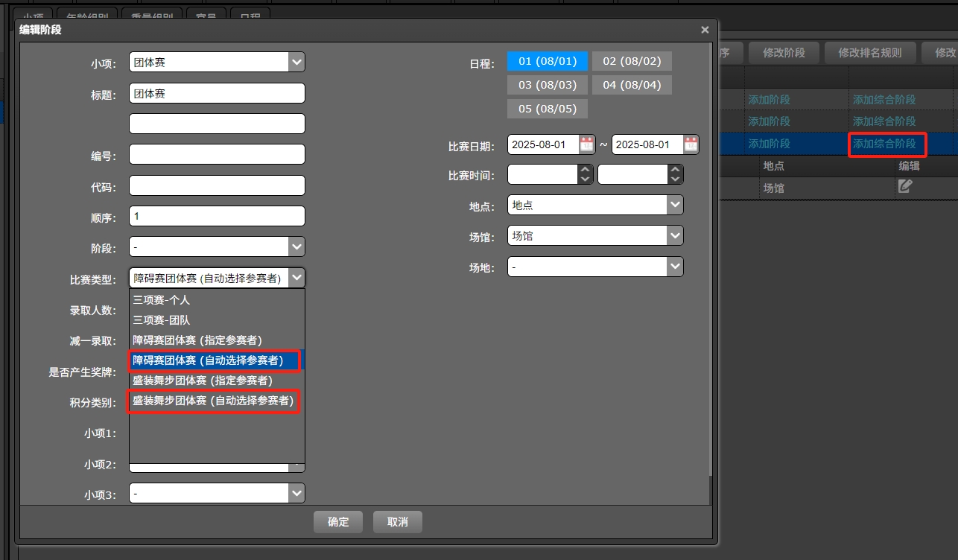958x560 pixels.
Task: Click 添加综合阶段 link in highlighted row
Action: (x=884, y=144)
